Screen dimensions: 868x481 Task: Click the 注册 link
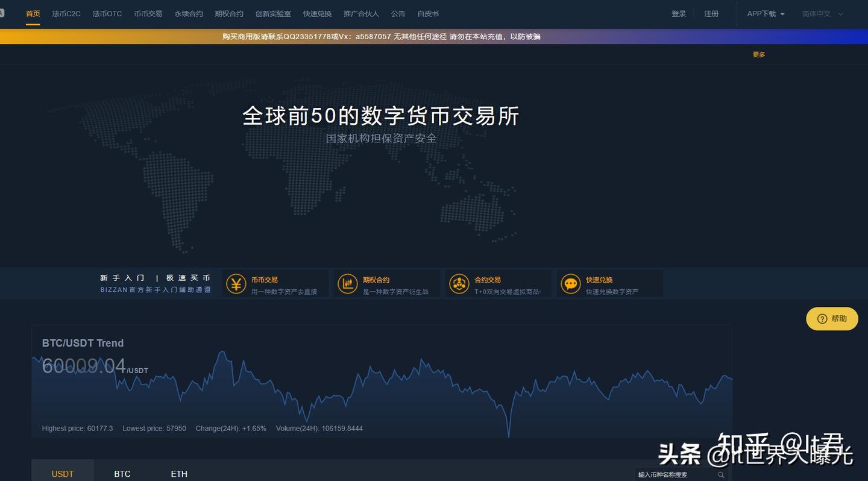(x=711, y=13)
